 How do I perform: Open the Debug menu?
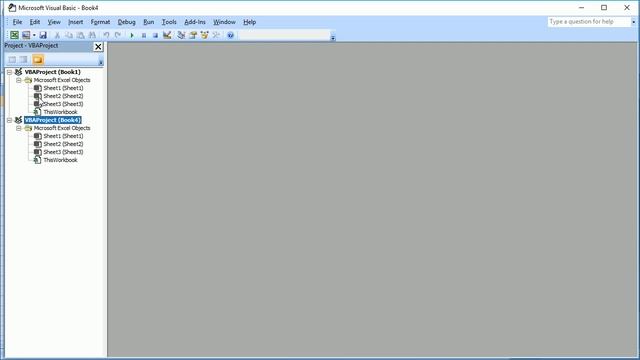click(127, 22)
